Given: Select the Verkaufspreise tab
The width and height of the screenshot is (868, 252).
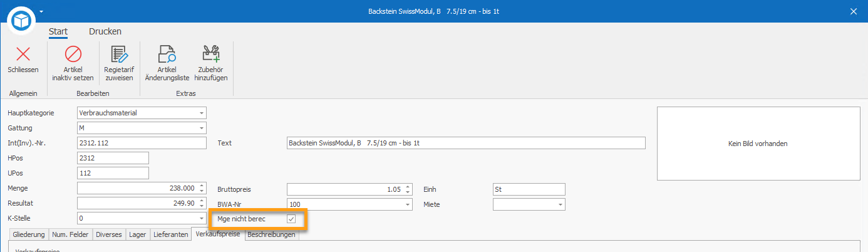Looking at the screenshot, I should 218,234.
